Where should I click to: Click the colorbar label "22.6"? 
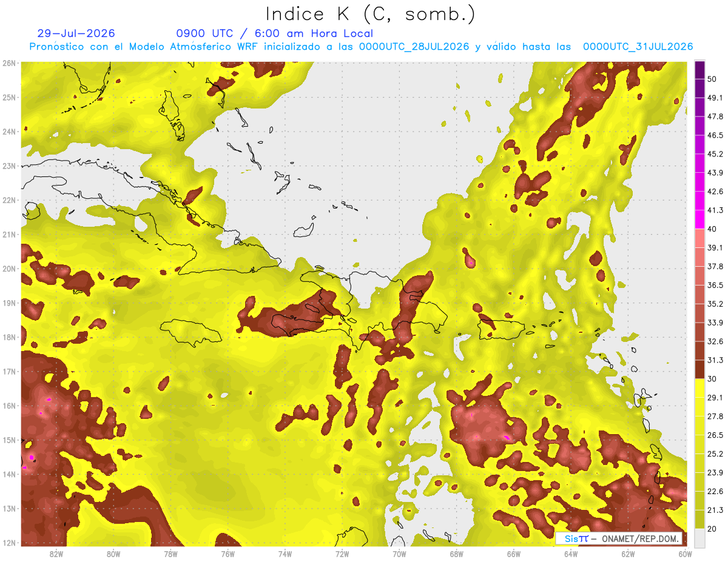click(x=715, y=491)
